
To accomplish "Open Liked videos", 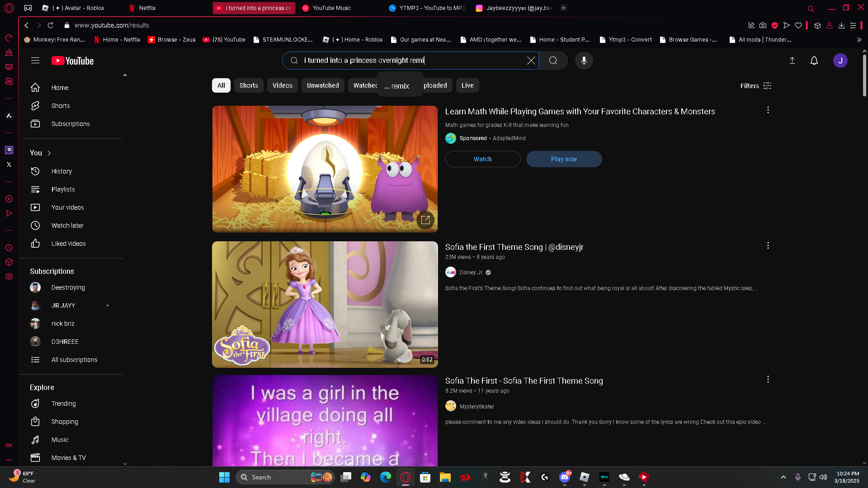I will click(x=72, y=244).
